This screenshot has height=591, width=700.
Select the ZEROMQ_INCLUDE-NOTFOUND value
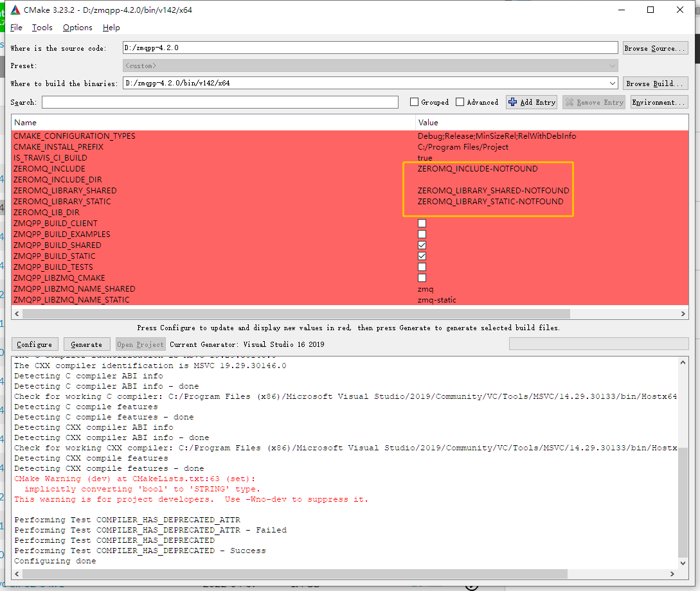(x=477, y=168)
